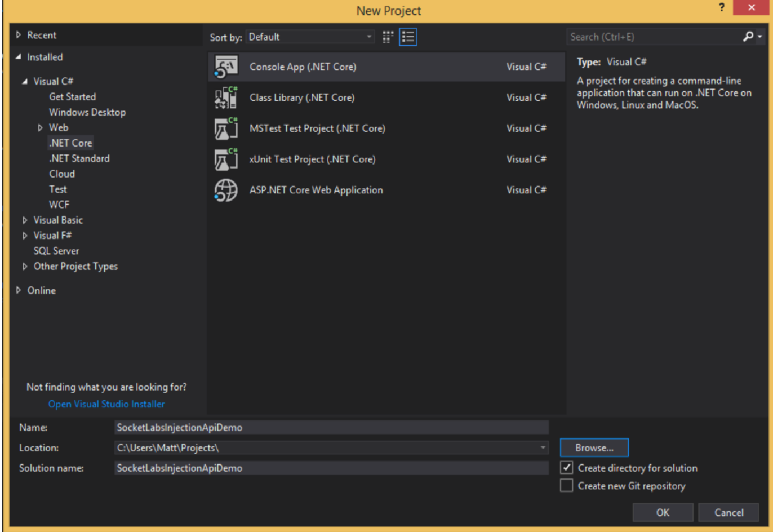Click the project Name input field

[331, 428]
